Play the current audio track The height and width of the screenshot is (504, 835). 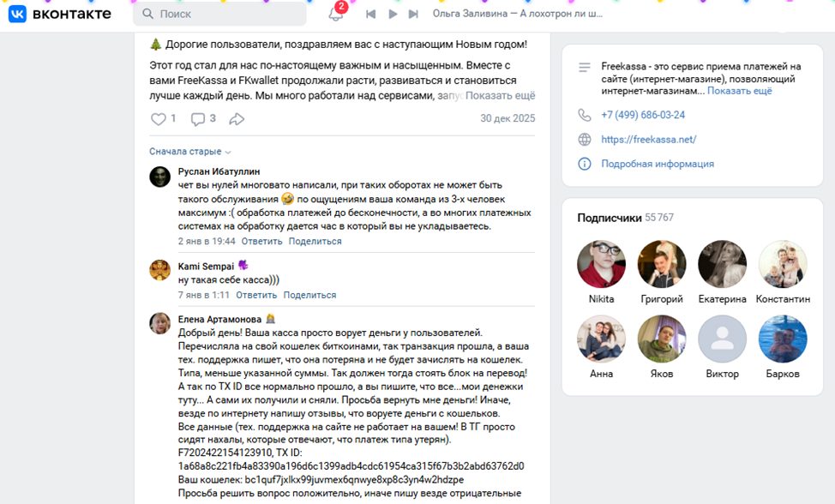393,15
